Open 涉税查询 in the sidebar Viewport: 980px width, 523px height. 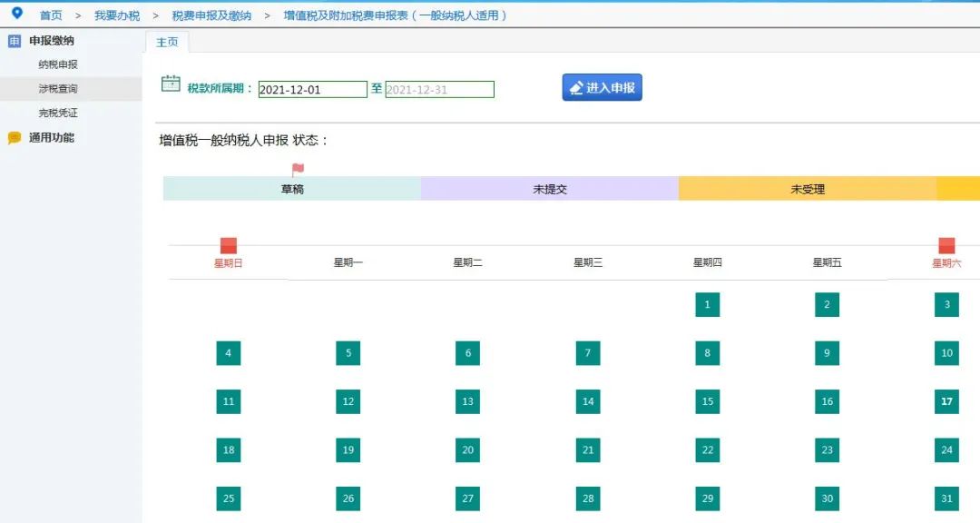[x=58, y=89]
